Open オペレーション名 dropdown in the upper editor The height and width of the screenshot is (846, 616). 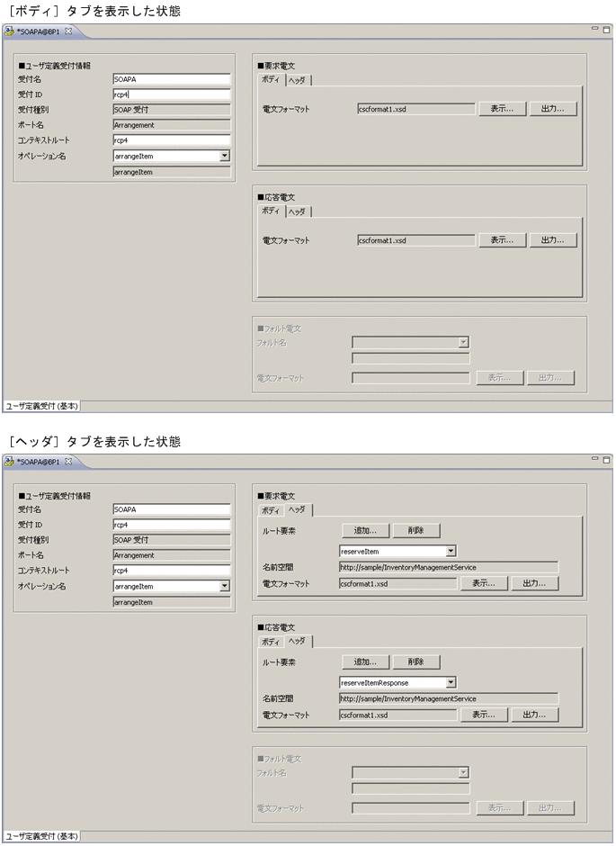(x=225, y=156)
